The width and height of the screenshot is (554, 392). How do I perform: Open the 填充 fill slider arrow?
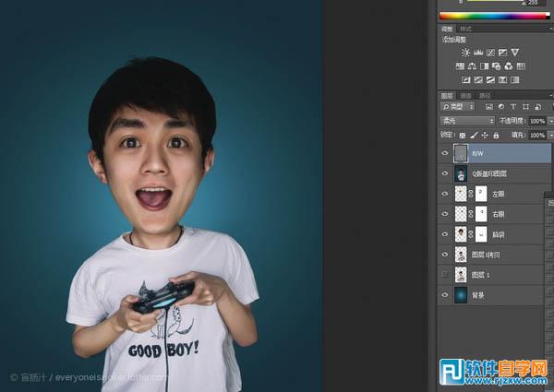[x=550, y=136]
